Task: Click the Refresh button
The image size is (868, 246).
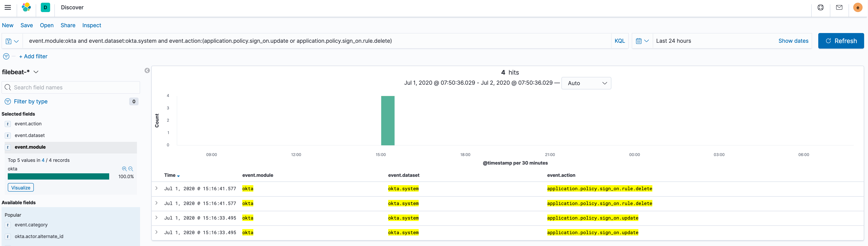Action: tap(841, 41)
